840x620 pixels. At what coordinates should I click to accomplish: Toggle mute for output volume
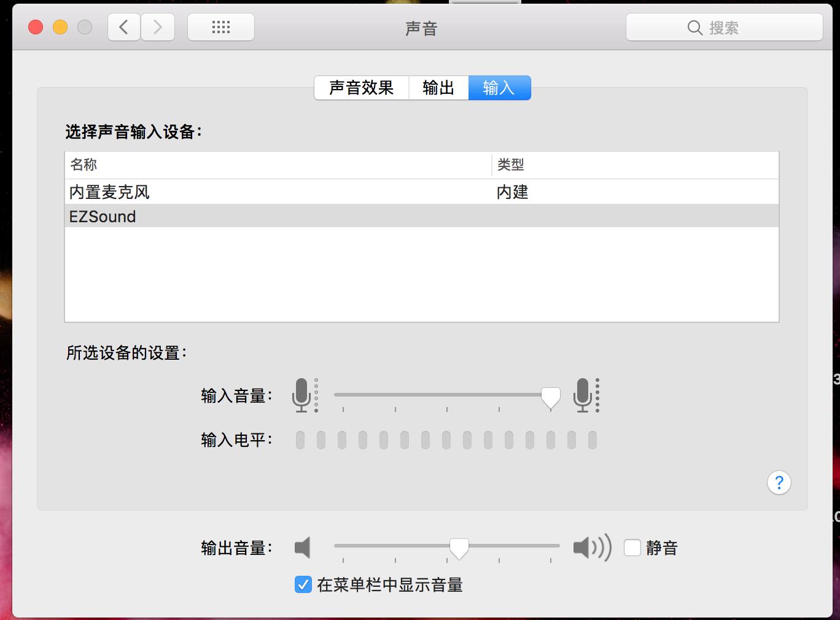632,548
